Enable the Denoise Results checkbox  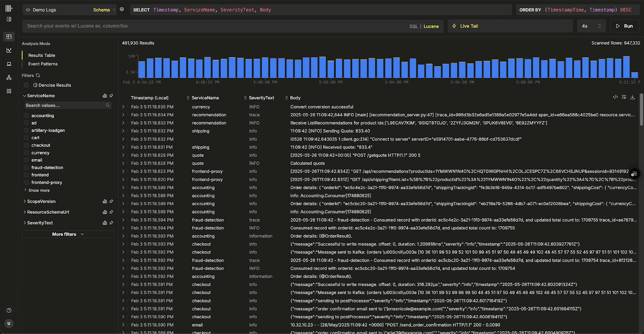tap(26, 85)
